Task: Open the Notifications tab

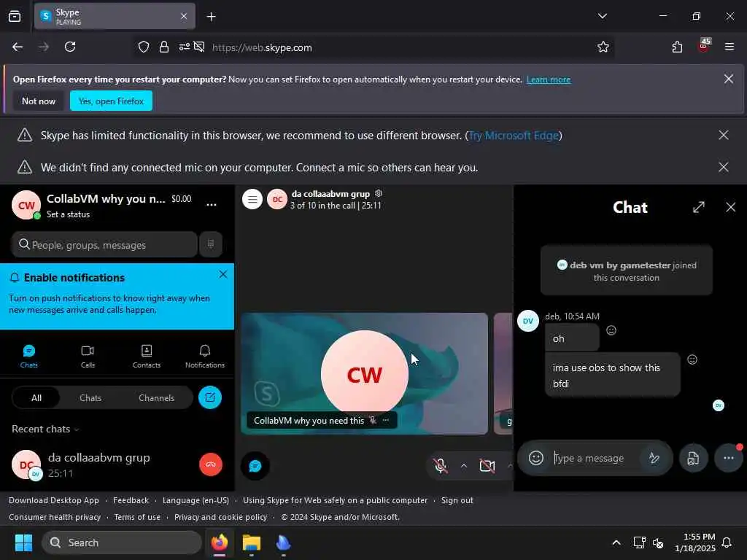Action: [205, 357]
